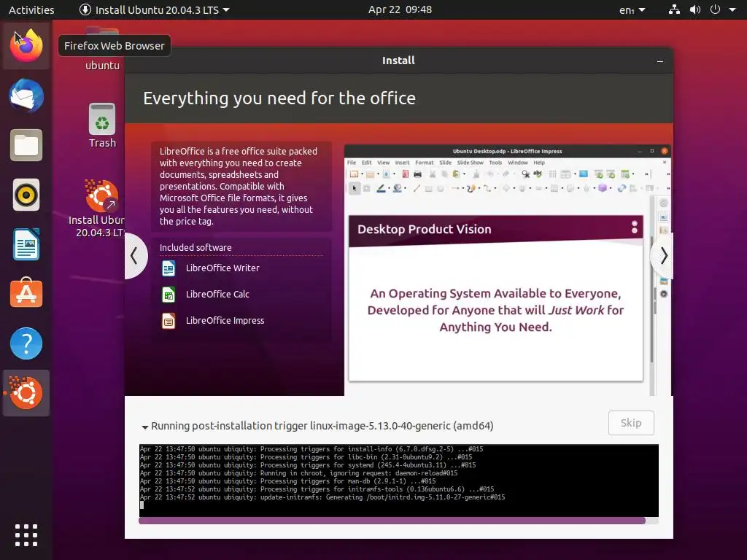Go to previous slideshow slide

134,256
